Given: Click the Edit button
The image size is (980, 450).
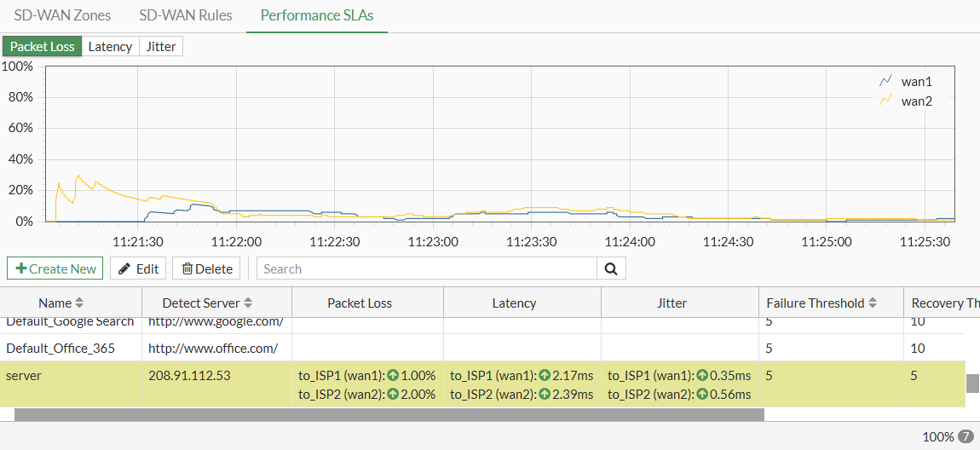Looking at the screenshot, I should coord(138,268).
